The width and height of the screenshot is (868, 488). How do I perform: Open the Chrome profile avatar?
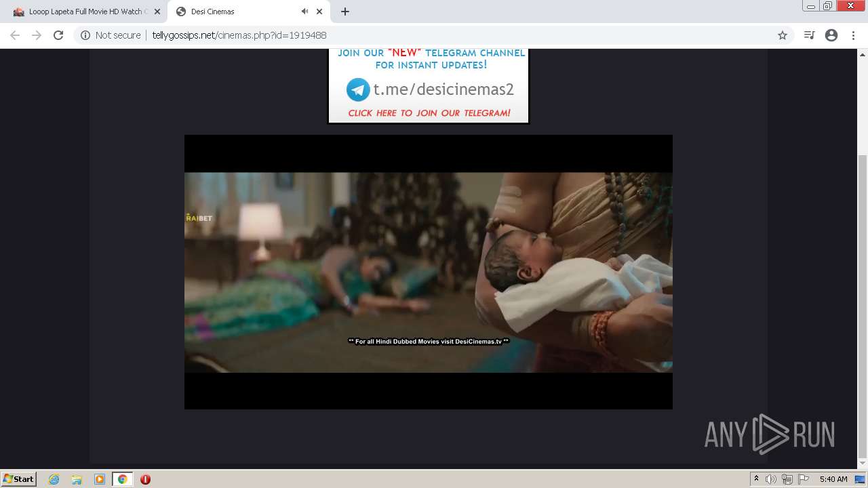[831, 35]
